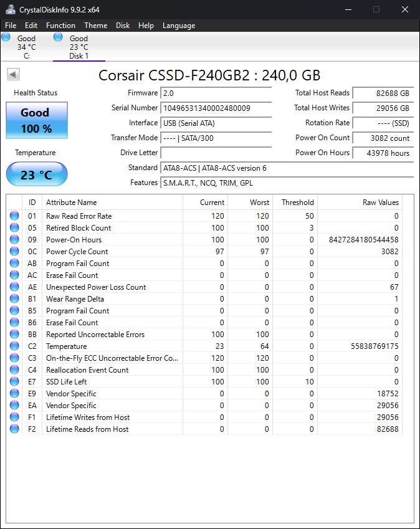Image resolution: width=420 pixels, height=529 pixels.
Task: Click the previous disk arrow button
Action: pyautogui.click(x=13, y=75)
